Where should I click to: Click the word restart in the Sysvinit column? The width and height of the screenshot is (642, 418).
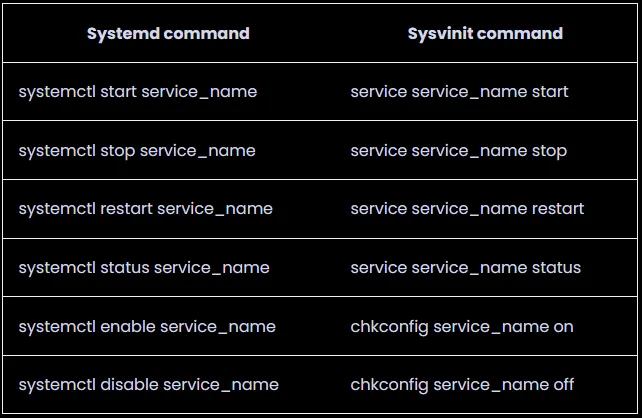558,209
